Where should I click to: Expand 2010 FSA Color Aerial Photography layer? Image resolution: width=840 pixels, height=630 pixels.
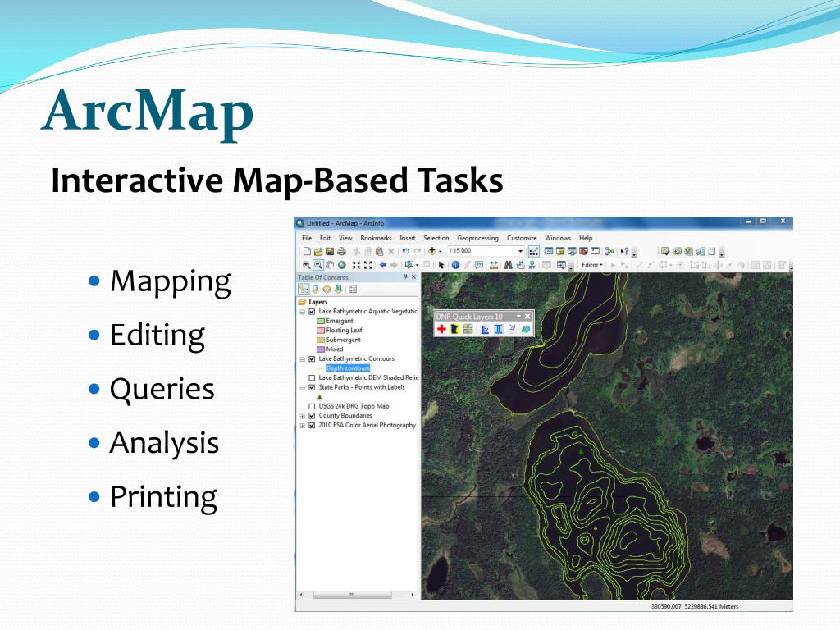click(x=302, y=426)
